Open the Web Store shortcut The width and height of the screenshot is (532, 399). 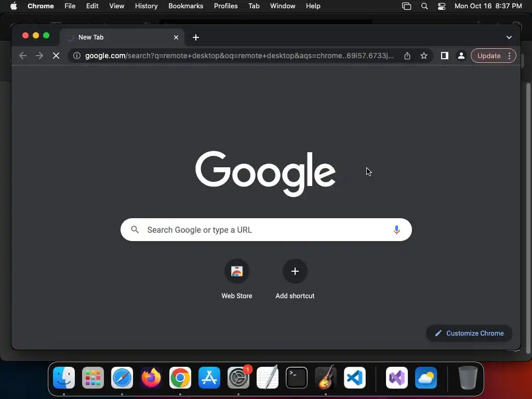237,279
